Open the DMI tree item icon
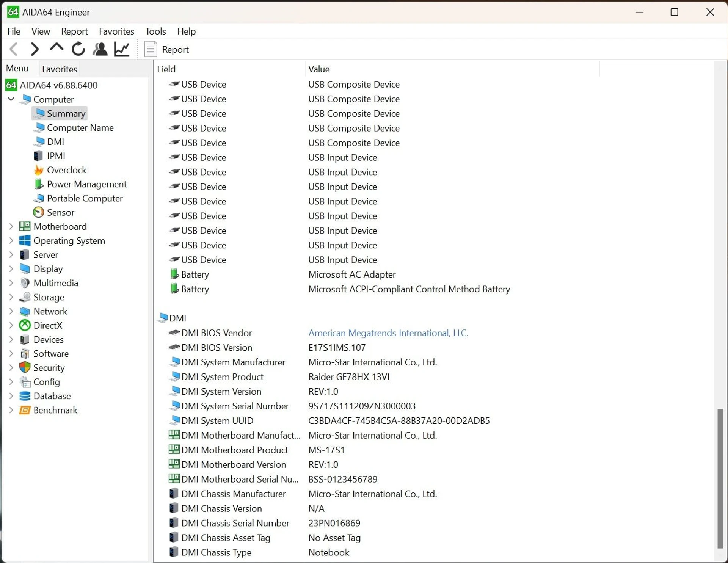The image size is (728, 563). tap(39, 141)
